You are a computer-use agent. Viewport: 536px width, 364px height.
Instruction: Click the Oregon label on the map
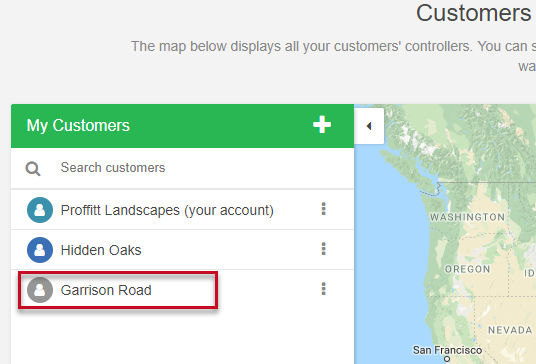pos(468,269)
